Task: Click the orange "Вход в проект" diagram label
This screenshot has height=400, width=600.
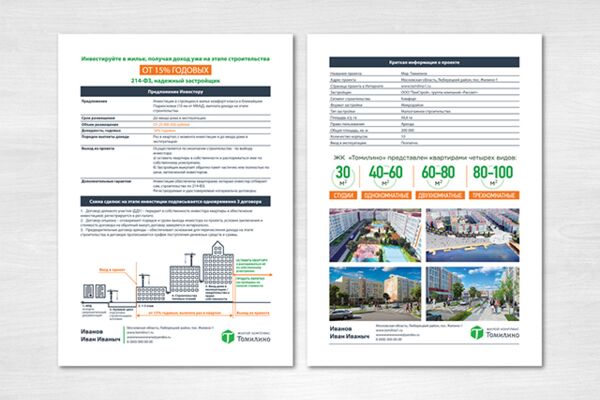Action: [112, 270]
